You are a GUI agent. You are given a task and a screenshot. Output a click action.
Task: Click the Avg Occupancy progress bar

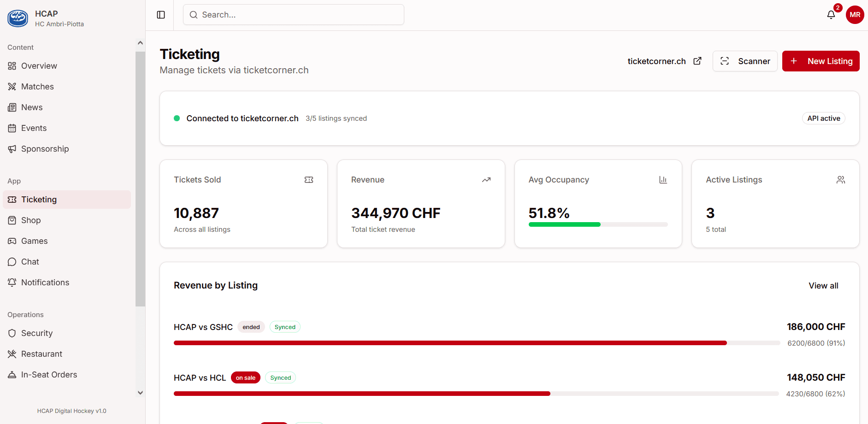[598, 224]
